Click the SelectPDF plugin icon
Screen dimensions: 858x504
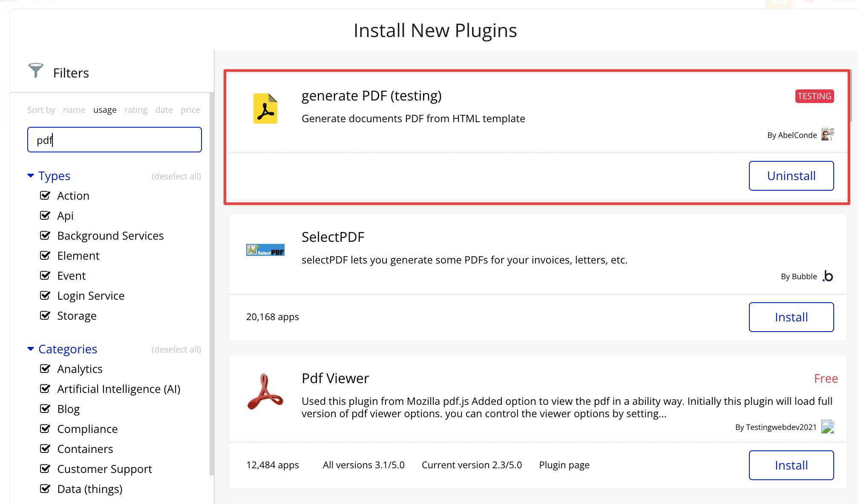(x=265, y=250)
